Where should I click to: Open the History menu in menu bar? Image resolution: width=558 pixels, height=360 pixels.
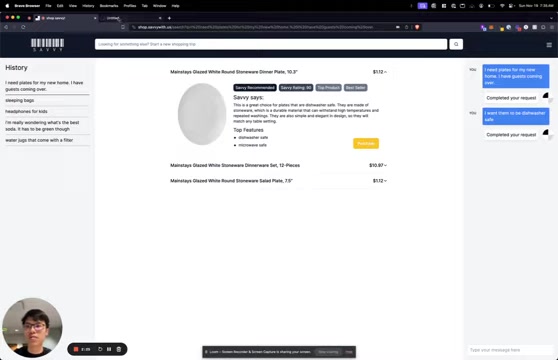pyautogui.click(x=88, y=6)
